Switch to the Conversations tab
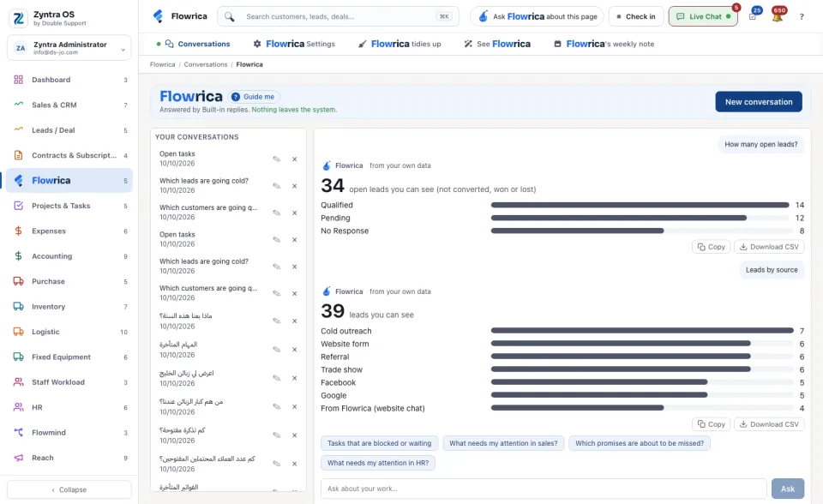823x504 pixels. [197, 44]
